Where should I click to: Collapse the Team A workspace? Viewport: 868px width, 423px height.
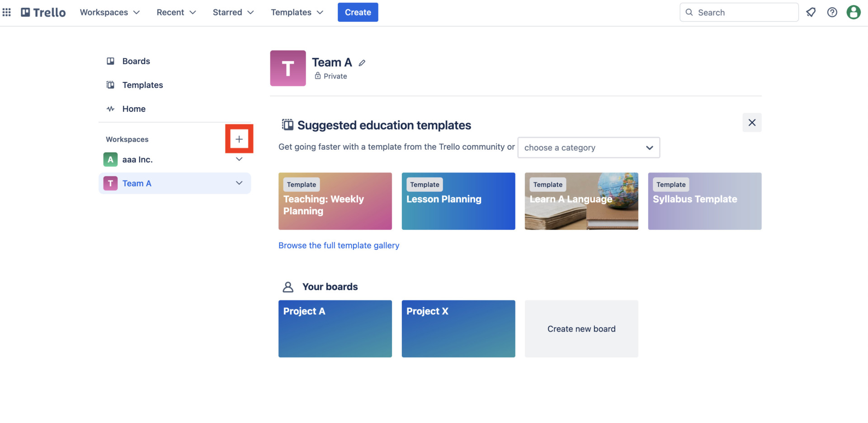point(239,183)
